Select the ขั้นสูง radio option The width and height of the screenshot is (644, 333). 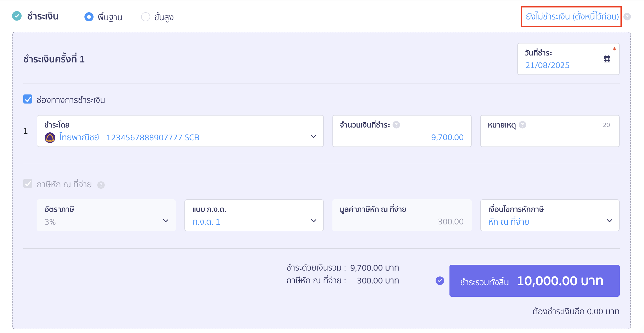pyautogui.click(x=145, y=17)
